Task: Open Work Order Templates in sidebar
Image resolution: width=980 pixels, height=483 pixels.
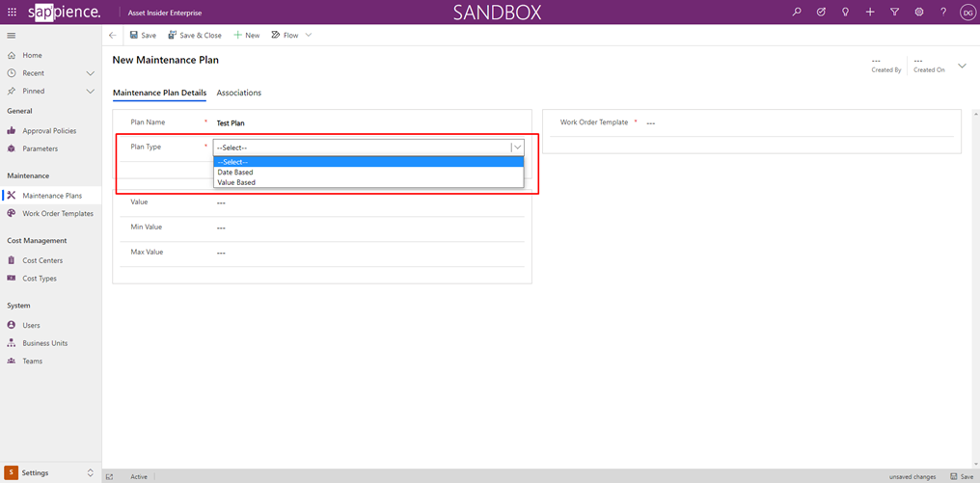Action: click(58, 214)
